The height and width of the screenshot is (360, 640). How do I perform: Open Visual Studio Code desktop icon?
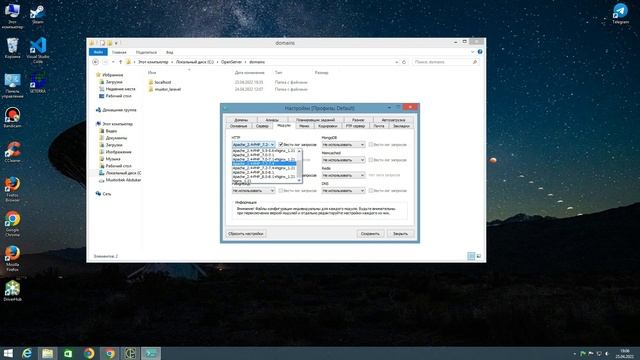click(x=38, y=50)
